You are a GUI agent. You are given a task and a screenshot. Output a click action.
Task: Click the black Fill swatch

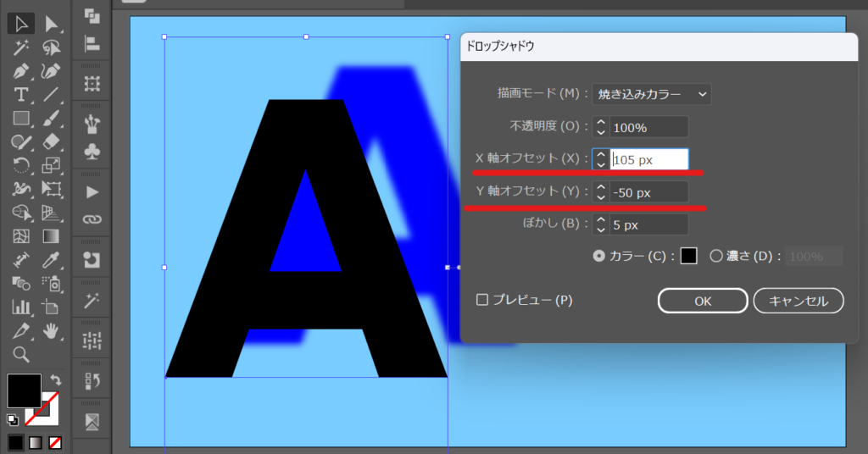point(24,391)
